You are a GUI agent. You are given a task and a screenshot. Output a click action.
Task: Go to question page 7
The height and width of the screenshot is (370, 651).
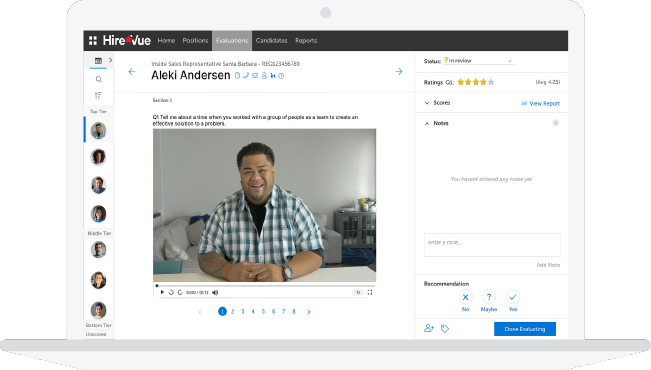point(284,311)
